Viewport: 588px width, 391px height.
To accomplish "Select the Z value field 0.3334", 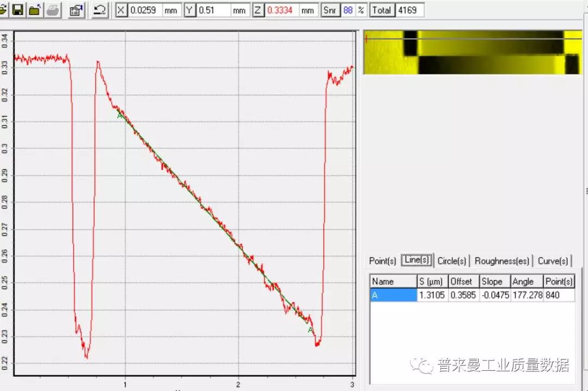I will (x=281, y=10).
